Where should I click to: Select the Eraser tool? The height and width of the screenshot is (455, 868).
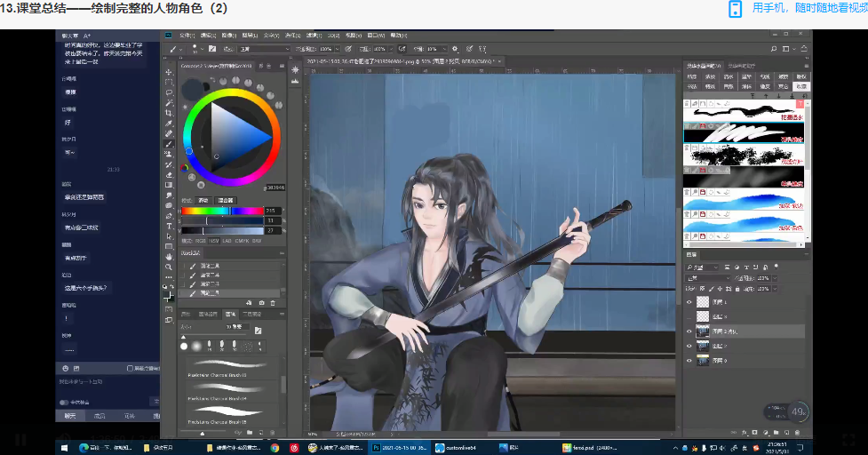tap(169, 175)
